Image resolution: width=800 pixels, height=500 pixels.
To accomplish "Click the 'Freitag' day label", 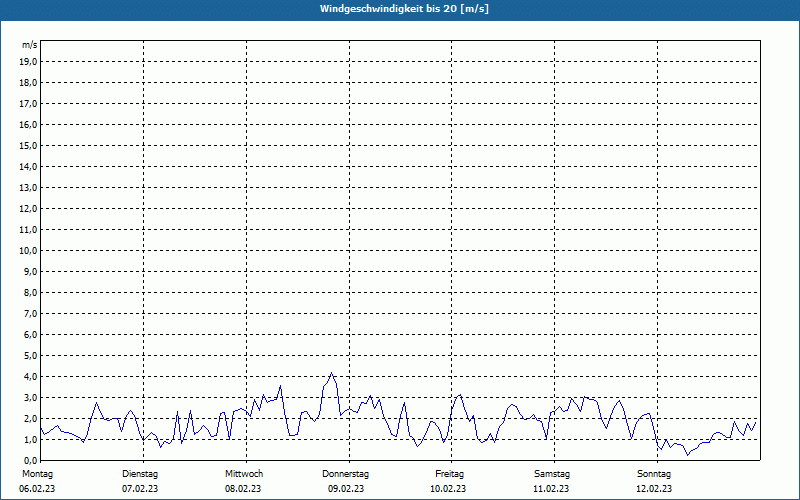I will coord(449,474).
